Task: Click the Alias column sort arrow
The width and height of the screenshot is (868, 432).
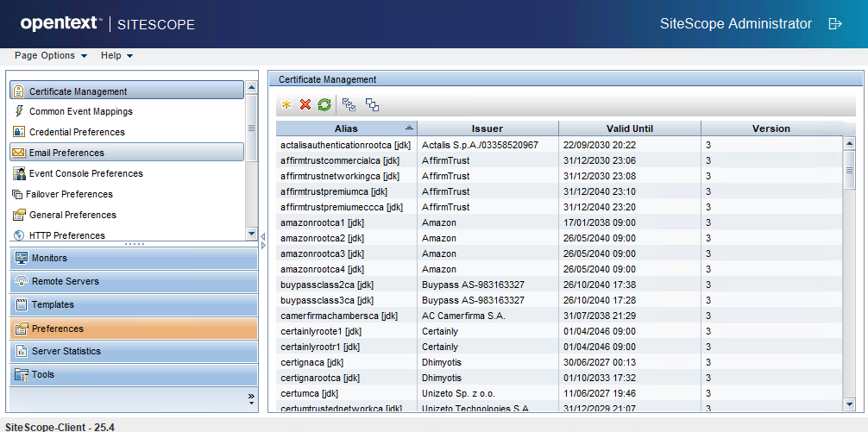Action: click(x=409, y=128)
